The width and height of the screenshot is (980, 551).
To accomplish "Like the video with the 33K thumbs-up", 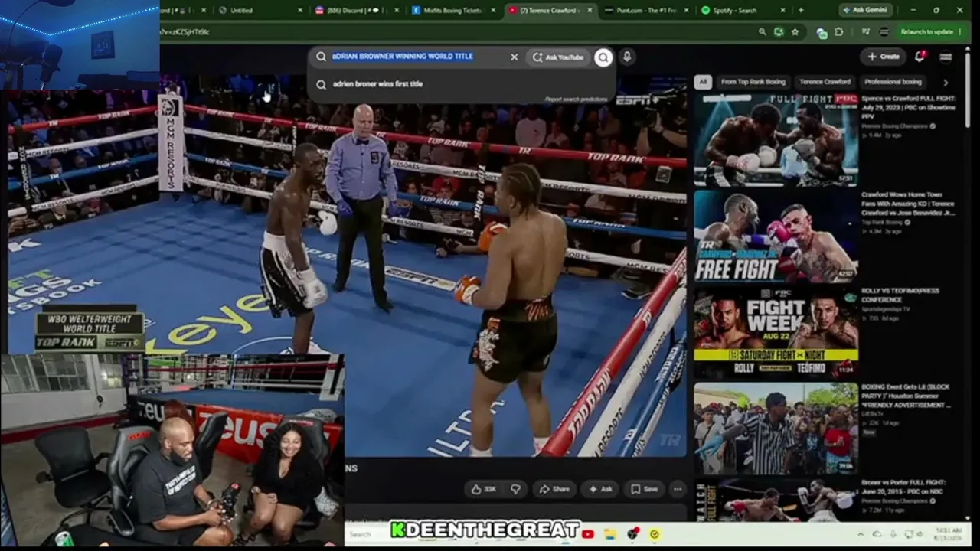I will click(484, 489).
